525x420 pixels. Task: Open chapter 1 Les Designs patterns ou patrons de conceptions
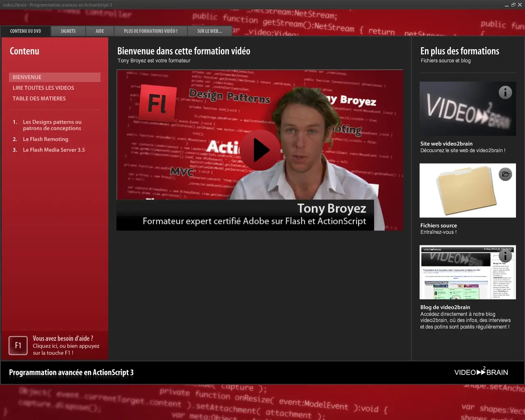(x=52, y=125)
